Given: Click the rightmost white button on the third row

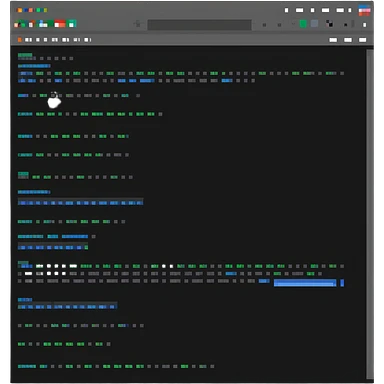Looking at the screenshot, I should [x=362, y=40].
